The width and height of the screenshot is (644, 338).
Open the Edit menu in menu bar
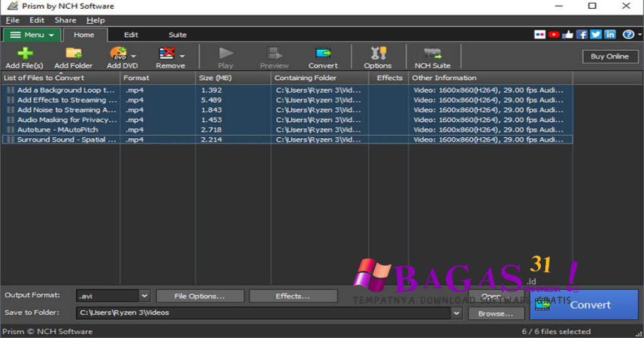pyautogui.click(x=36, y=20)
